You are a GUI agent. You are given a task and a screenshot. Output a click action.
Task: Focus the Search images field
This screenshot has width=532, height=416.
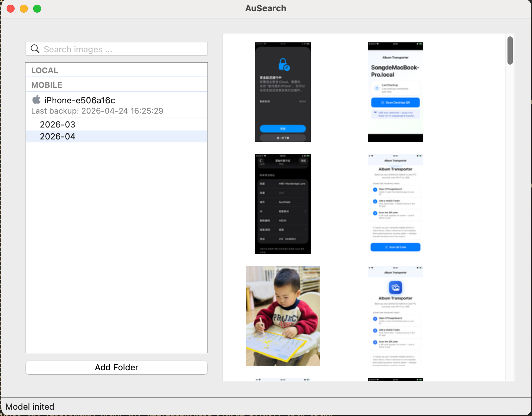point(117,49)
